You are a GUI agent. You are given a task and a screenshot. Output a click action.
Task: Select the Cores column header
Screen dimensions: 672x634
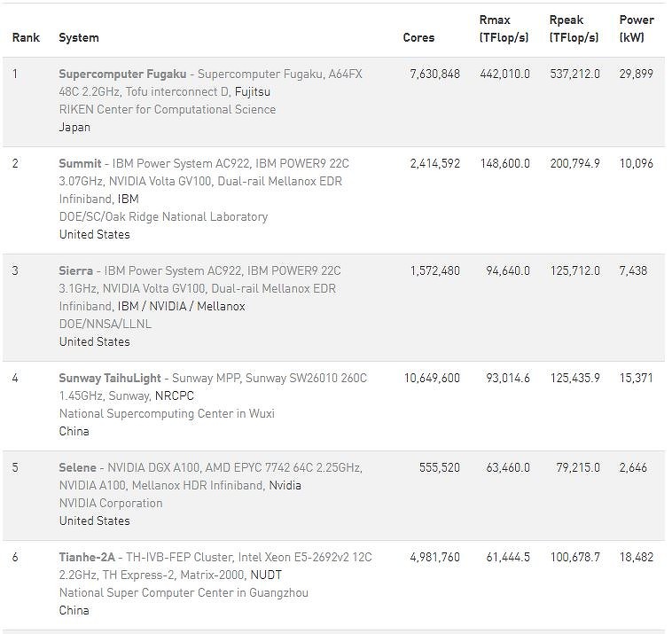(x=418, y=38)
